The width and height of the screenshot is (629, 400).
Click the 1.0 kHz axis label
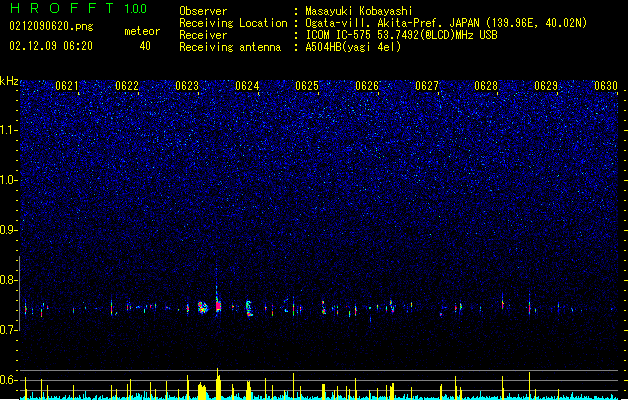[8, 180]
